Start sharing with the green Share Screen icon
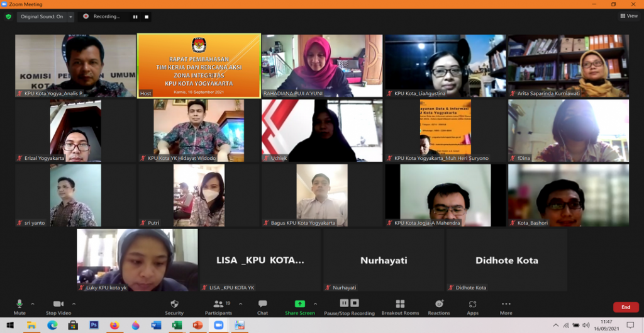This screenshot has width=644, height=333. pyautogui.click(x=300, y=304)
